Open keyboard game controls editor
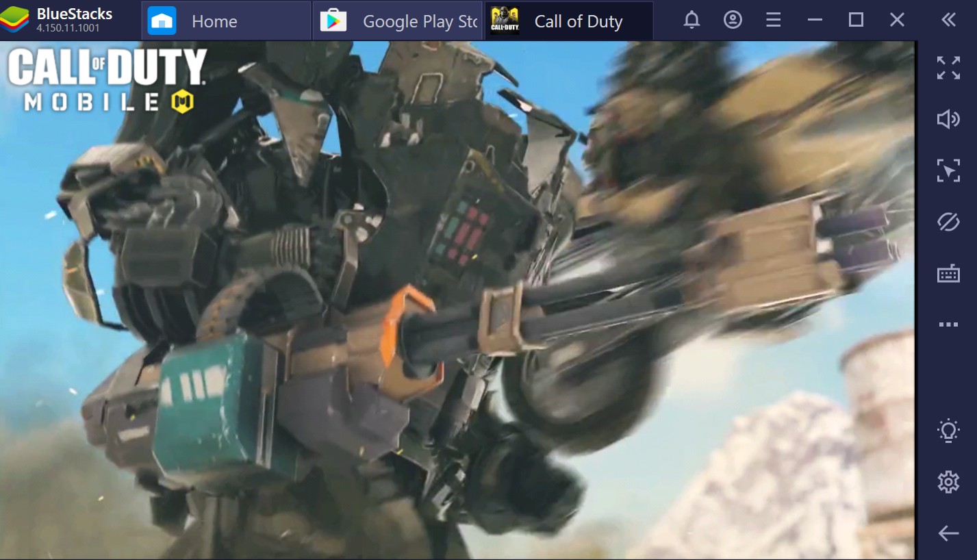 pyautogui.click(x=948, y=273)
